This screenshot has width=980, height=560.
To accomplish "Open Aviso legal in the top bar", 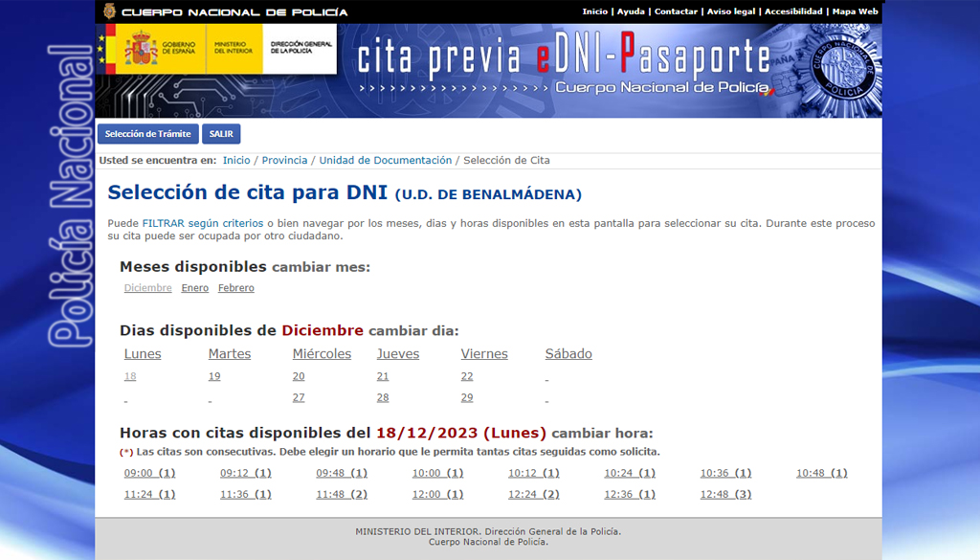I will tap(730, 11).
